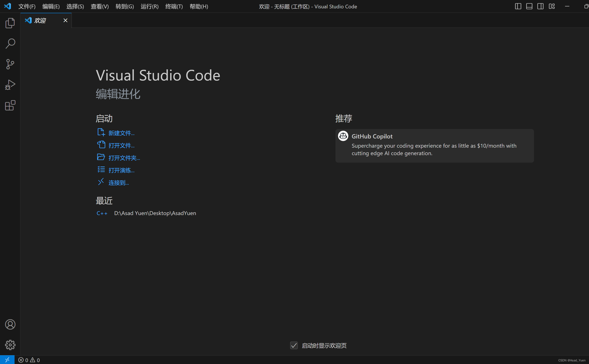The width and height of the screenshot is (589, 364).
Task: Open the Search view
Action: coord(10,44)
